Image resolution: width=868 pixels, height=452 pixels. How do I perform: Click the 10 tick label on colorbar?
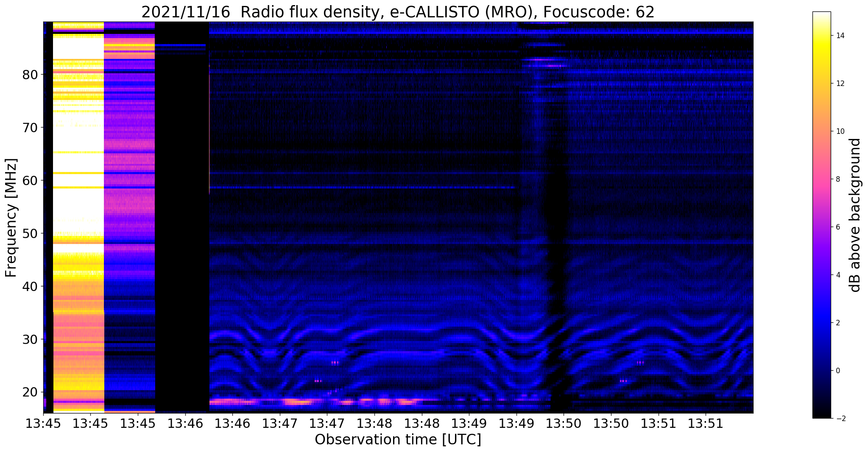[x=840, y=132]
